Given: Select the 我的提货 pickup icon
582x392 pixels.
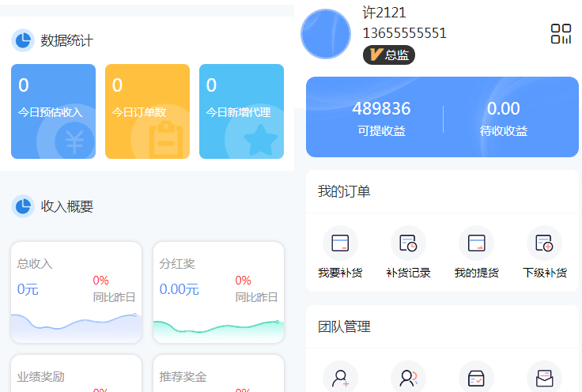Looking at the screenshot, I should [x=476, y=243].
